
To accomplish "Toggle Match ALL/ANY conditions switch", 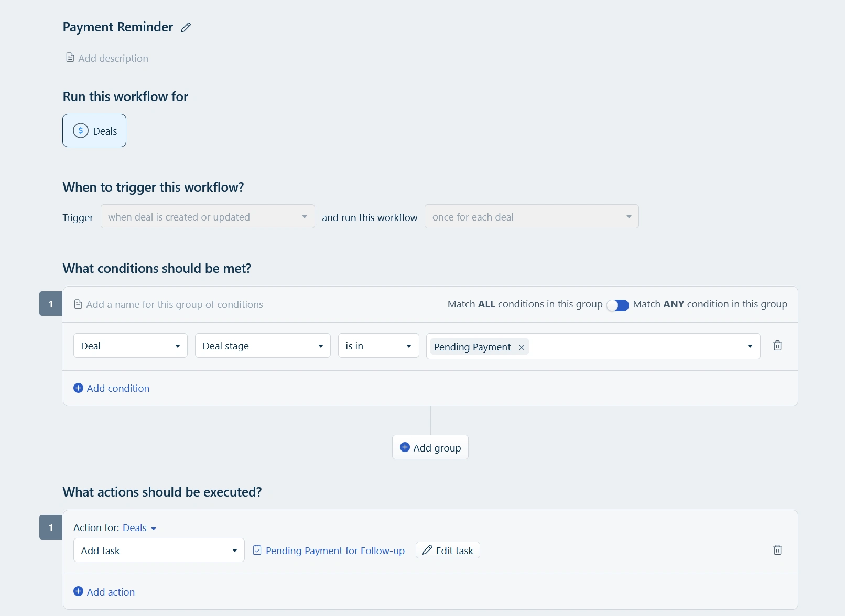I will click(617, 305).
